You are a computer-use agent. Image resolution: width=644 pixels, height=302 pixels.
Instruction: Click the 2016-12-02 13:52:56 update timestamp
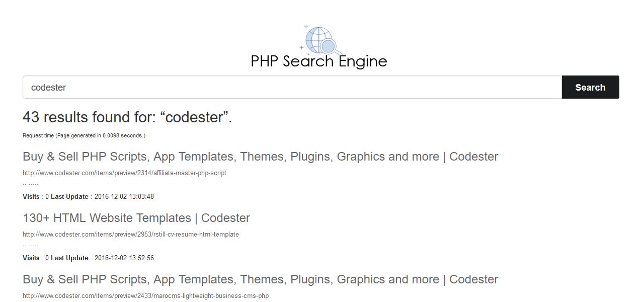click(124, 258)
